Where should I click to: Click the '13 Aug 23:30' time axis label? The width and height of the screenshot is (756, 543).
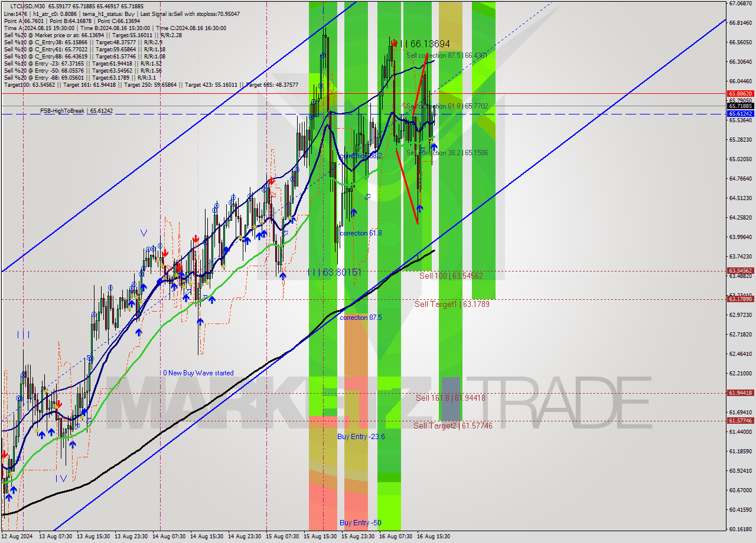(131, 537)
